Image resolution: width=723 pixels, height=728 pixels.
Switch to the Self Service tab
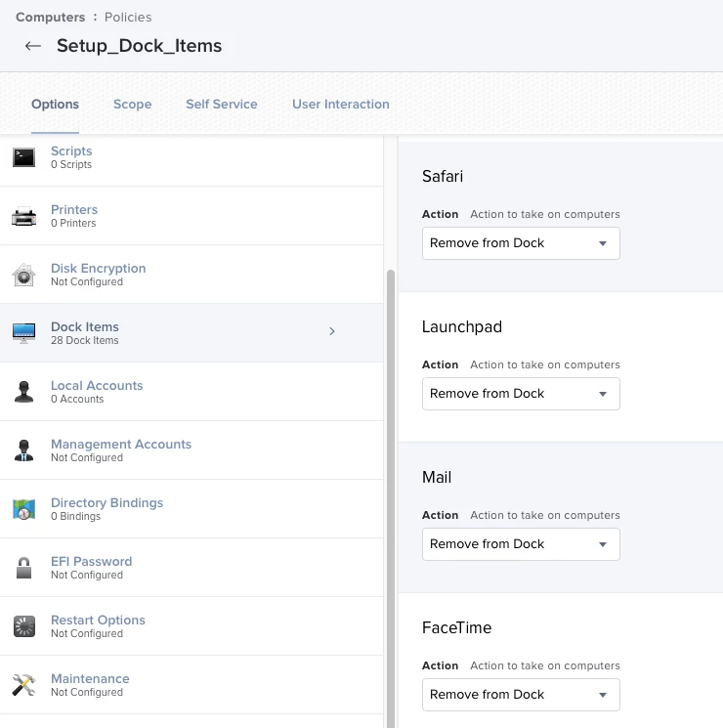pyautogui.click(x=222, y=104)
